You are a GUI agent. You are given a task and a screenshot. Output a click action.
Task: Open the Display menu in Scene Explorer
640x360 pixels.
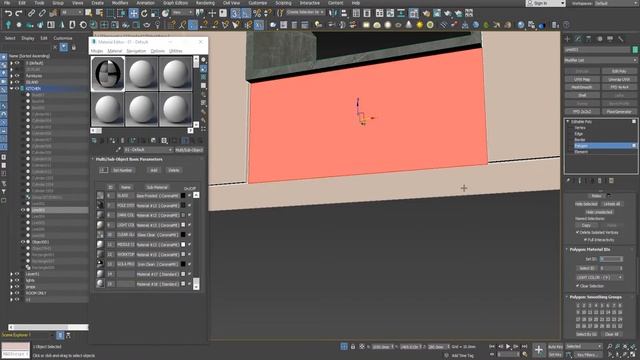(x=28, y=38)
